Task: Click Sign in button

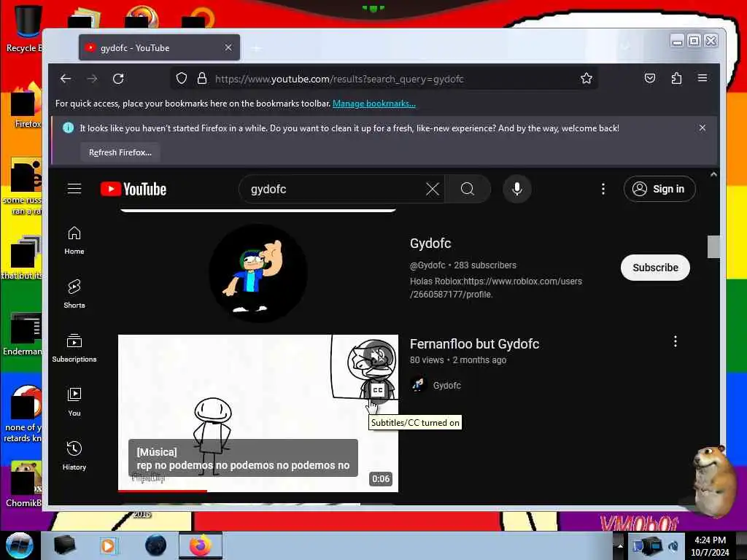Action: click(659, 189)
